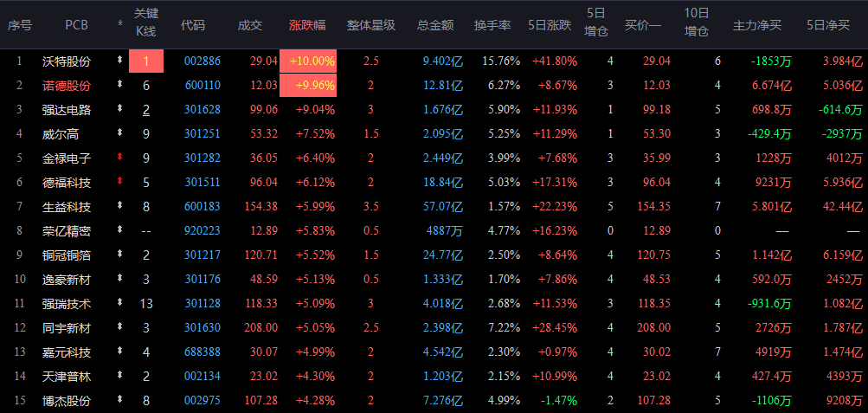Click the highlighted key K-line cell 1
The height and width of the screenshot is (413, 868).
pyautogui.click(x=146, y=61)
